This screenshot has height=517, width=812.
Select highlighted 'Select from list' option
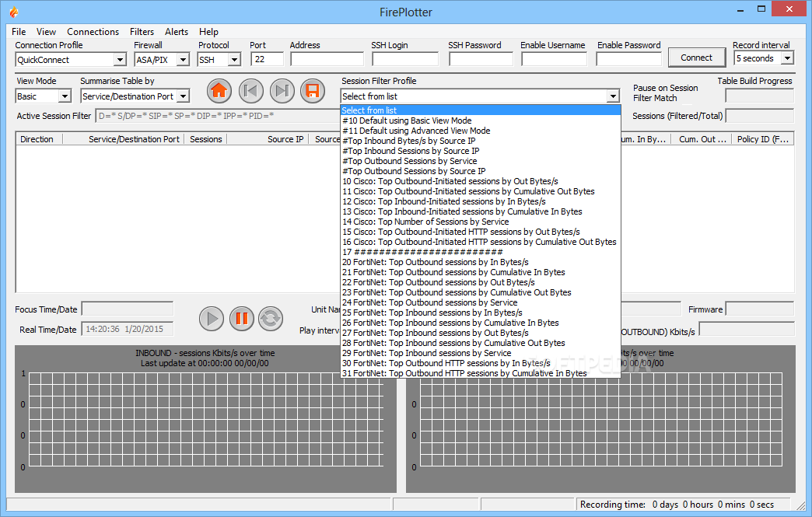[x=481, y=110]
